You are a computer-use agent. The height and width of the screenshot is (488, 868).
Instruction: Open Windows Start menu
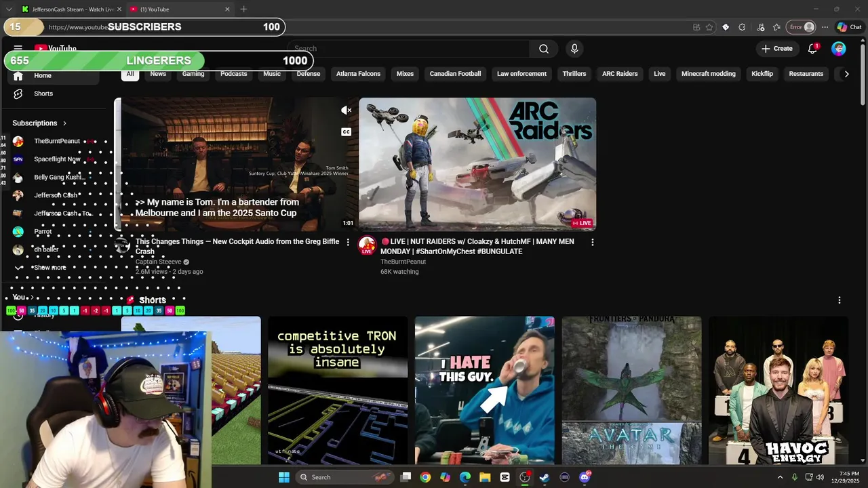coord(284,477)
